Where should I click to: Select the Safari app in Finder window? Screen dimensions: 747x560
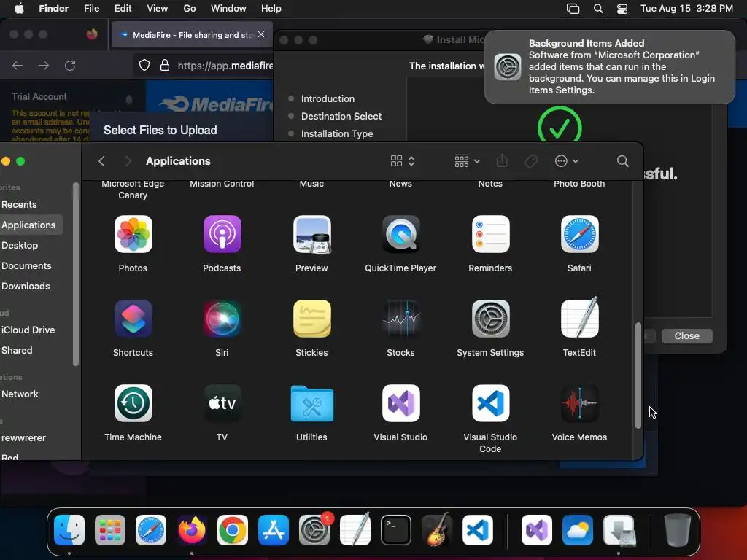579,234
